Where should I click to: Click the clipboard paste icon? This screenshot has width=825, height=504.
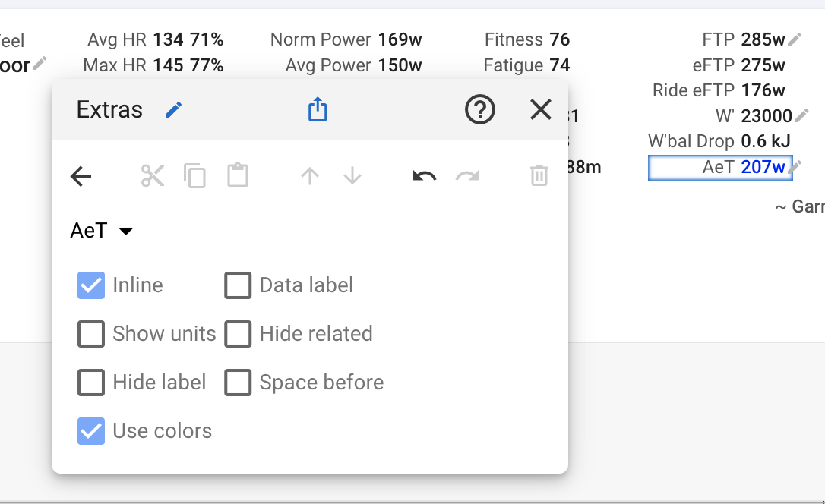click(238, 177)
